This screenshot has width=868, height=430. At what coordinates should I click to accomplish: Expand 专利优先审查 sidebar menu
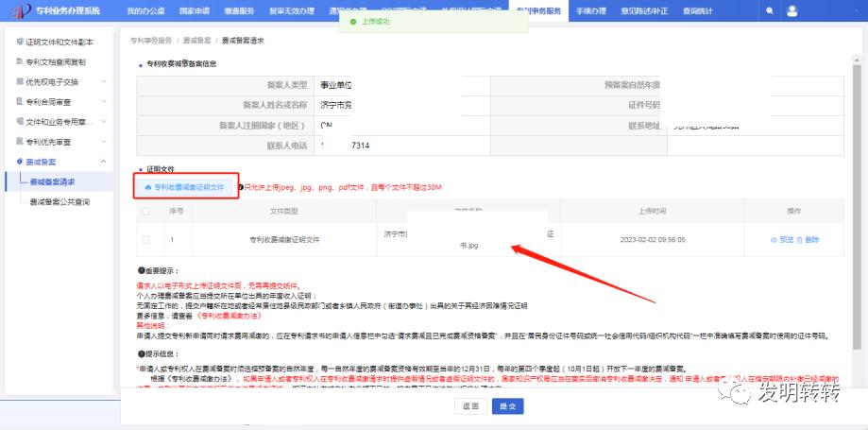(104, 142)
